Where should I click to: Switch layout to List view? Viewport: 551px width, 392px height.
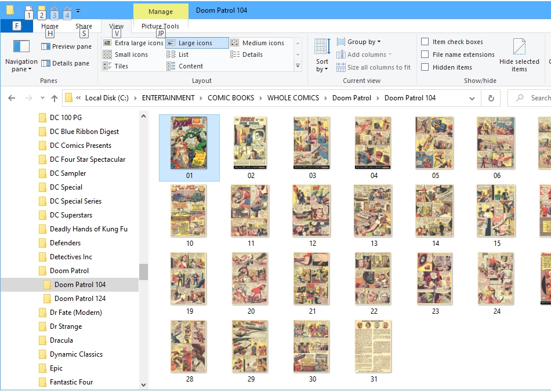point(178,55)
